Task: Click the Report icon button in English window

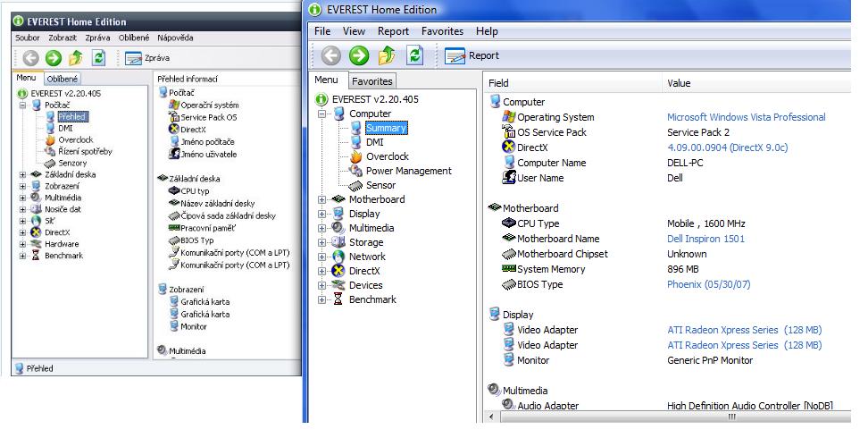Action: (x=472, y=56)
